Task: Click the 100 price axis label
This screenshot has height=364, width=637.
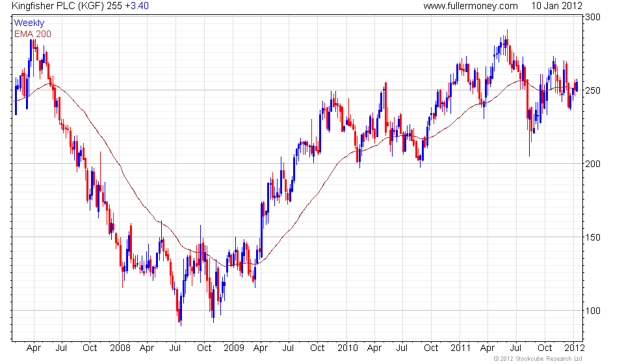Action: (x=593, y=311)
